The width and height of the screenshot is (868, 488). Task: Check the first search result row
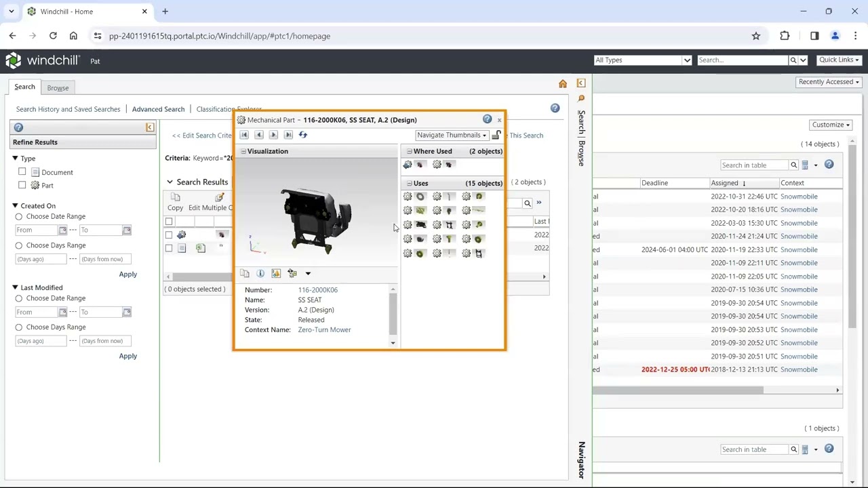tap(169, 235)
